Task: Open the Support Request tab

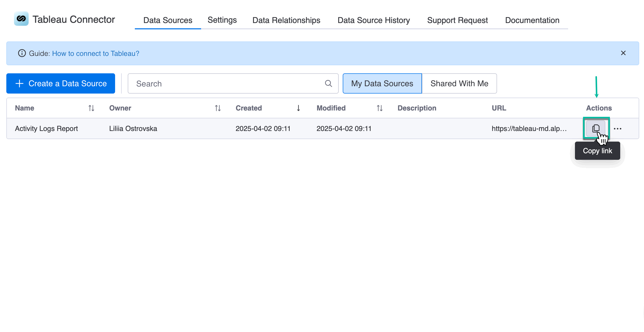Action: (457, 20)
